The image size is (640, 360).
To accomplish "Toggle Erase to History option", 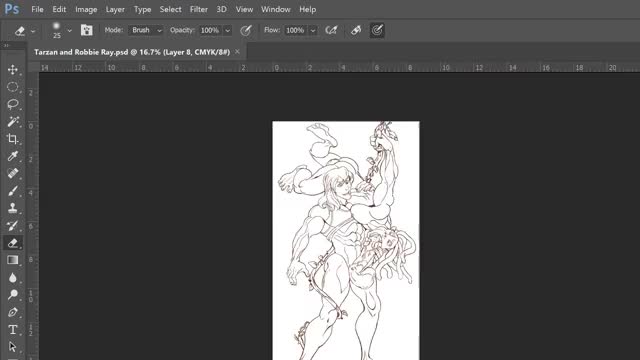I will pyautogui.click(x=356, y=30).
